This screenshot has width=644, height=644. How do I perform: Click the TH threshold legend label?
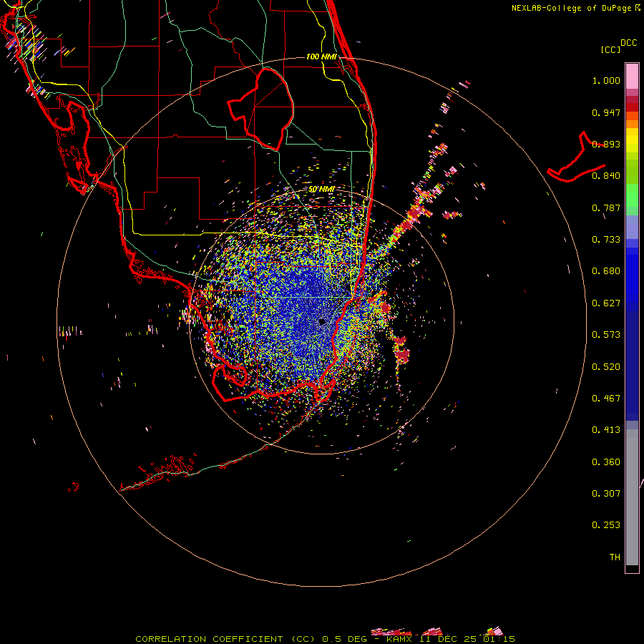(615, 557)
